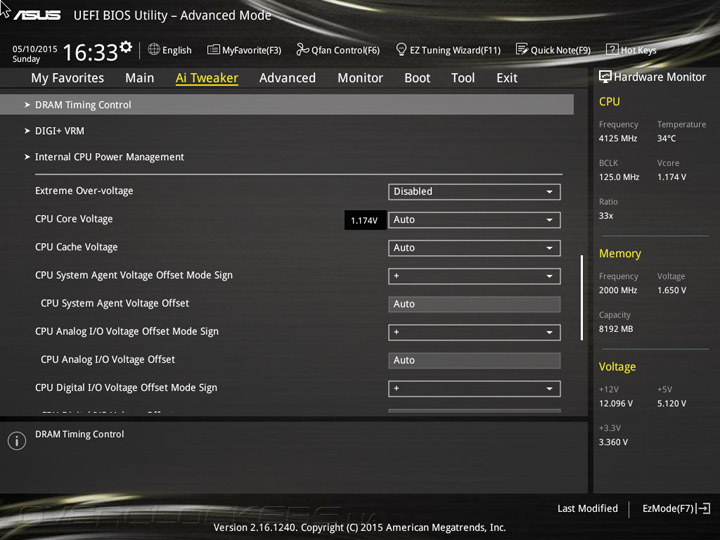The image size is (720, 540).
Task: Open the Advanced tab
Action: point(287,78)
